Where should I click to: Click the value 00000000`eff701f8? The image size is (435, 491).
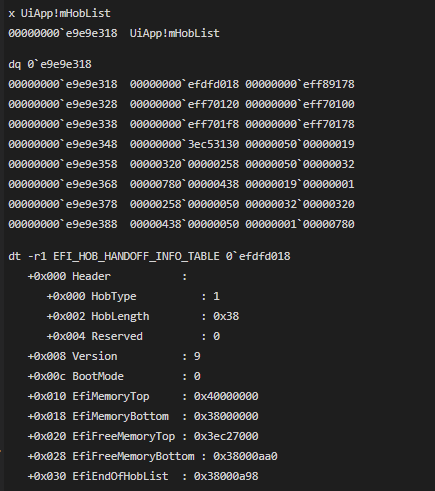point(184,124)
